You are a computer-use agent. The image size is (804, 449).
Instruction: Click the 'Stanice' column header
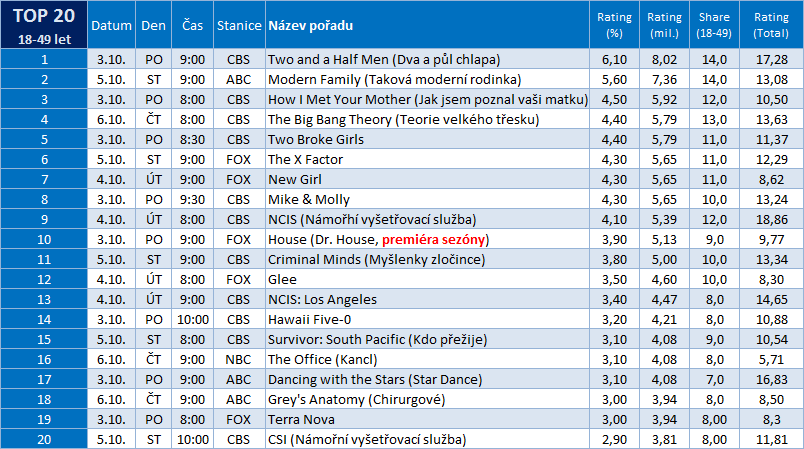[237, 24]
